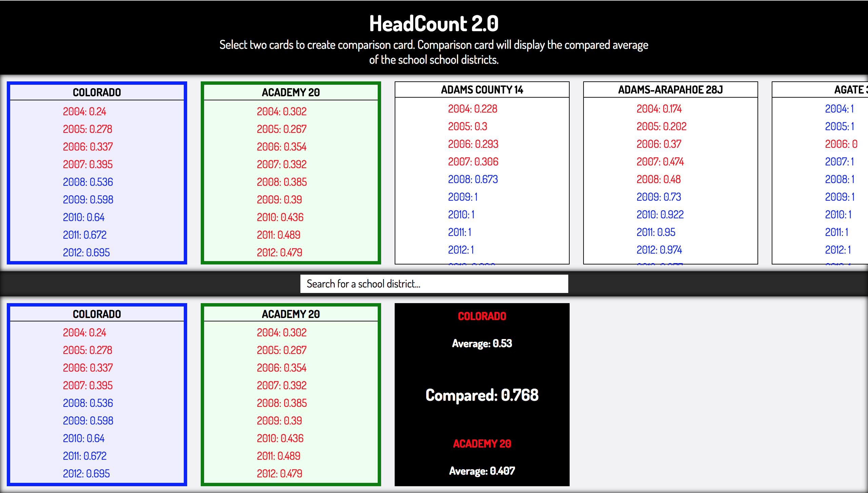The image size is (868, 493).
Task: Click the Compared: 0.768 value
Action: pyautogui.click(x=482, y=395)
